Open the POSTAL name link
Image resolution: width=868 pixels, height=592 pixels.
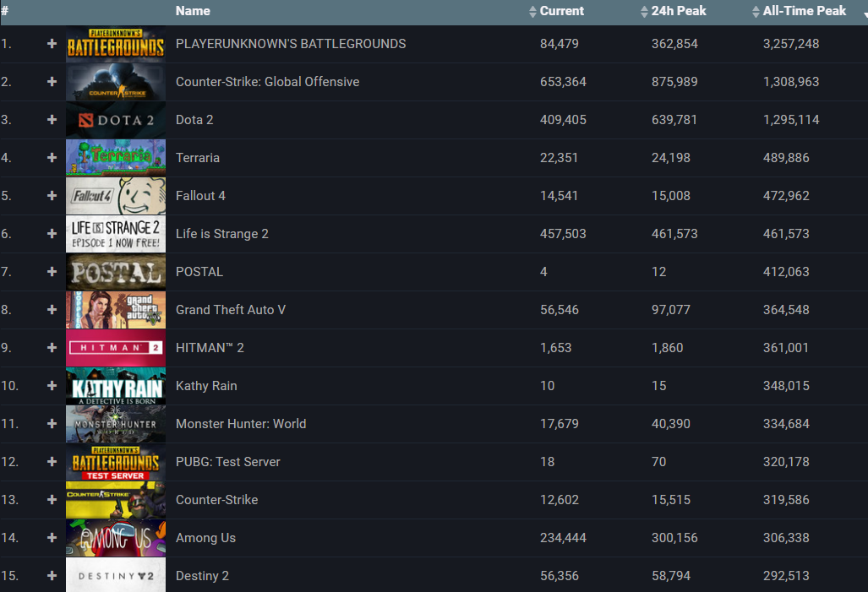pos(199,272)
